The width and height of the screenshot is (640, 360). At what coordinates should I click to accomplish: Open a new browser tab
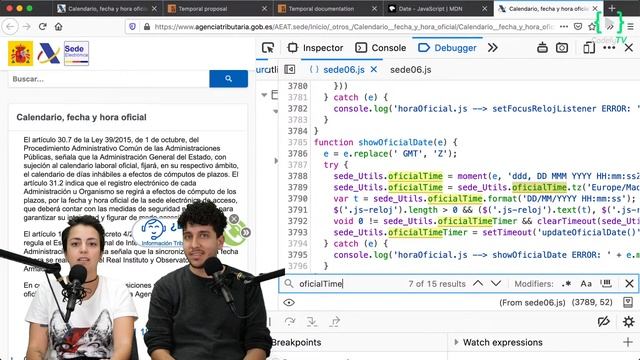(x=611, y=8)
